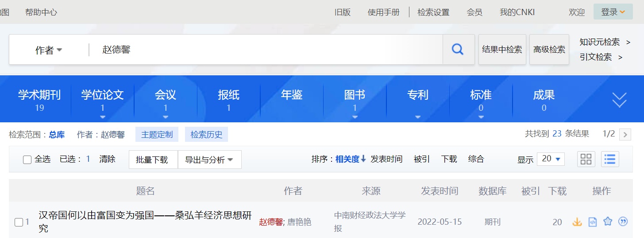Click the 高级检索 button
Viewport: 644px width, 238px height.
coord(549,50)
